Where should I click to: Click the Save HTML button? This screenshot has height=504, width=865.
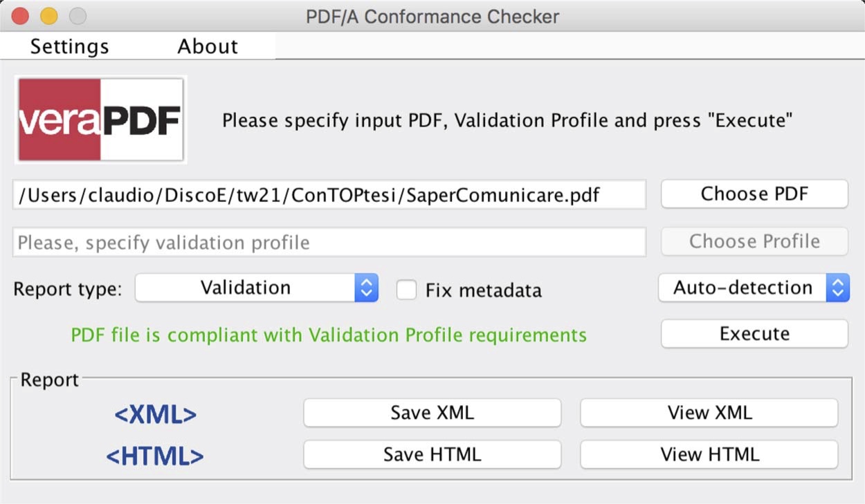432,454
